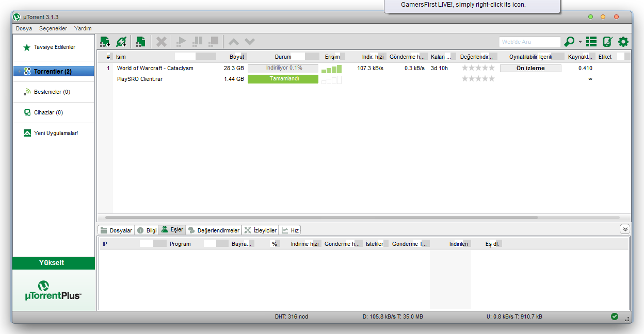This screenshot has height=334, width=644.
Task: Sort peers by the IP column header
Action: coord(133,244)
